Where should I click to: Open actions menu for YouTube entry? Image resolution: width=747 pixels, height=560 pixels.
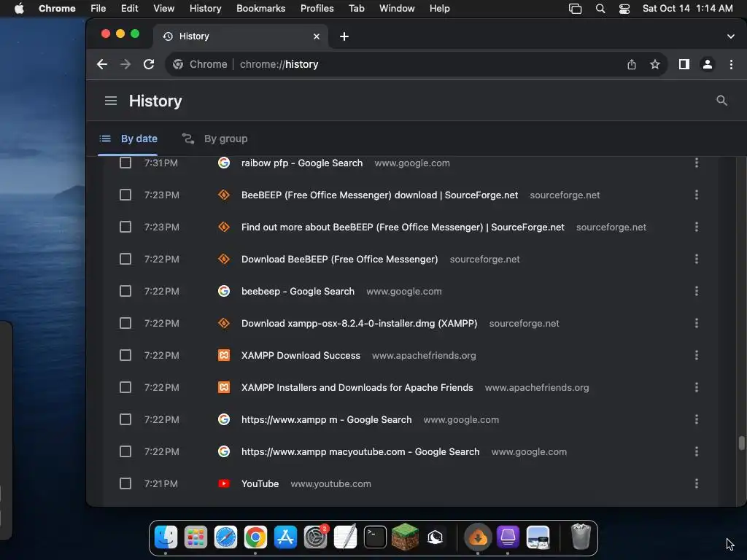pos(697,484)
